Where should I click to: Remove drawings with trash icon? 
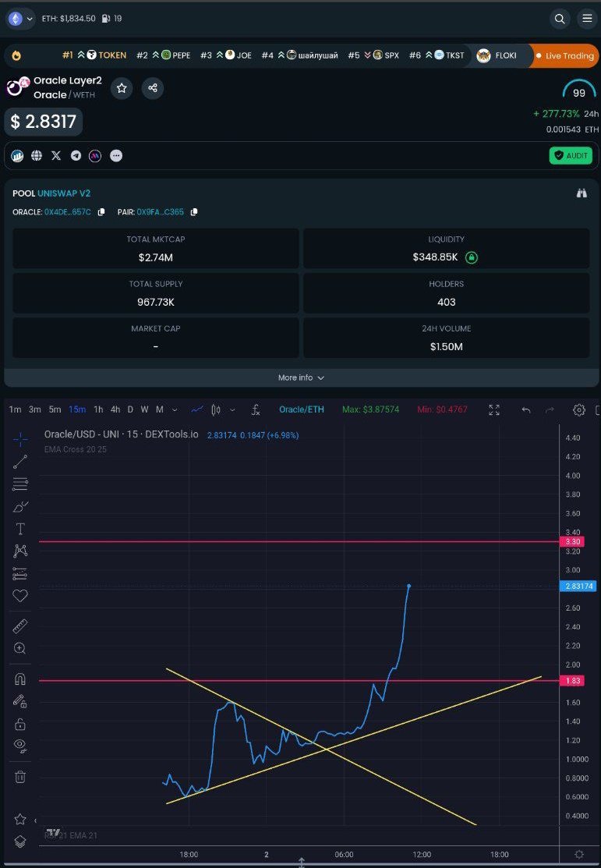point(20,777)
